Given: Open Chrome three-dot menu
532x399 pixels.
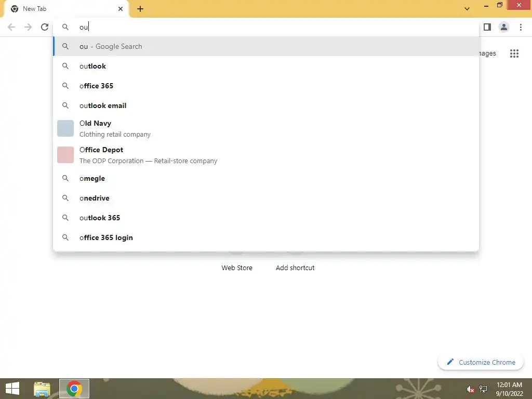Looking at the screenshot, I should pos(521,27).
